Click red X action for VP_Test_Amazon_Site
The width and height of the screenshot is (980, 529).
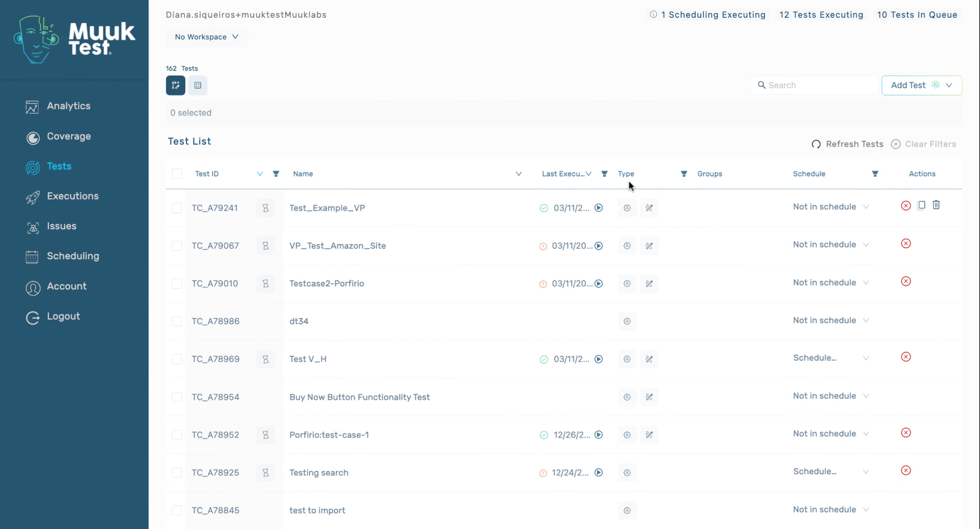click(x=906, y=243)
